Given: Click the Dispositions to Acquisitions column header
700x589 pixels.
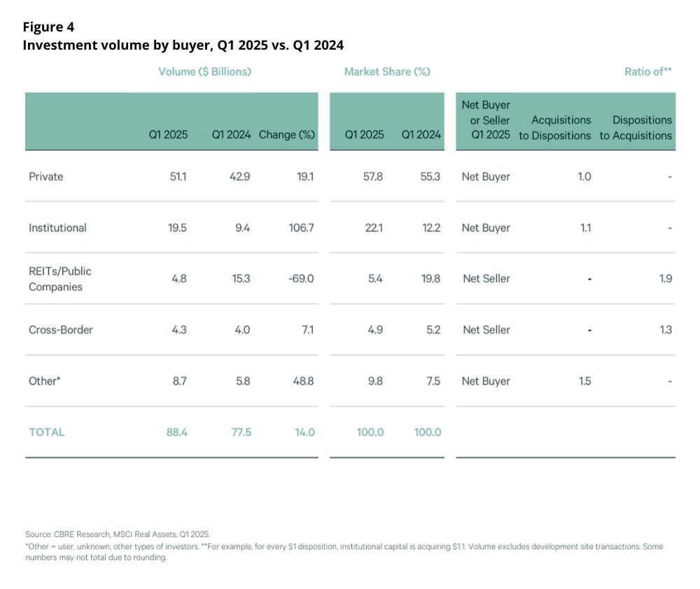Looking at the screenshot, I should [x=636, y=128].
